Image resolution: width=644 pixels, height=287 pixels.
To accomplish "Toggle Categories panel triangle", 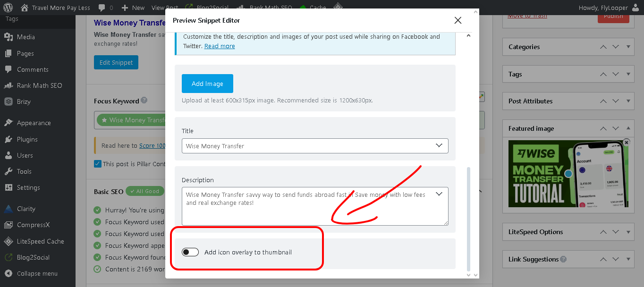I will [x=628, y=47].
